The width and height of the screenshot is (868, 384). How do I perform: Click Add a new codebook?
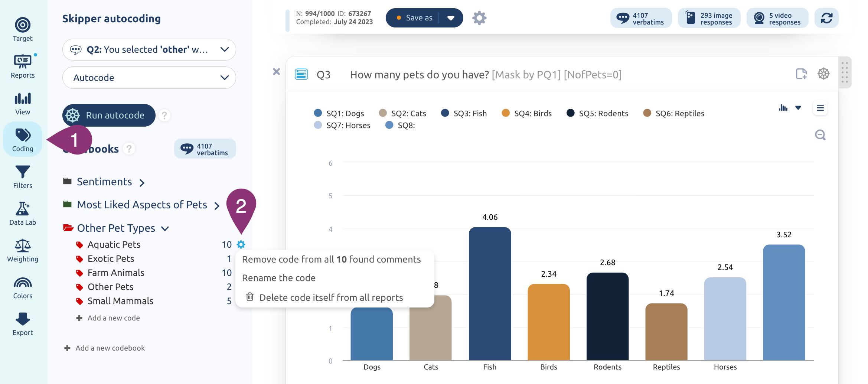104,348
